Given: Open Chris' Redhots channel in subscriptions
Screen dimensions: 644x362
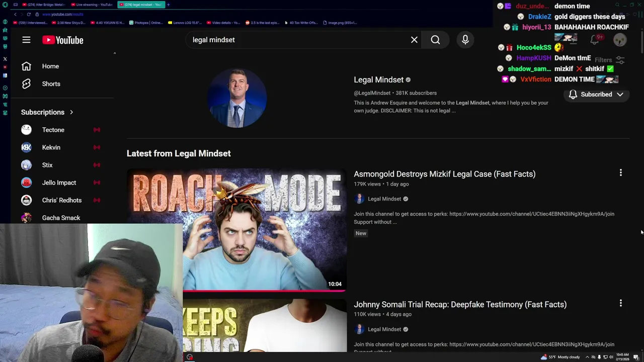Looking at the screenshot, I should tap(61, 200).
